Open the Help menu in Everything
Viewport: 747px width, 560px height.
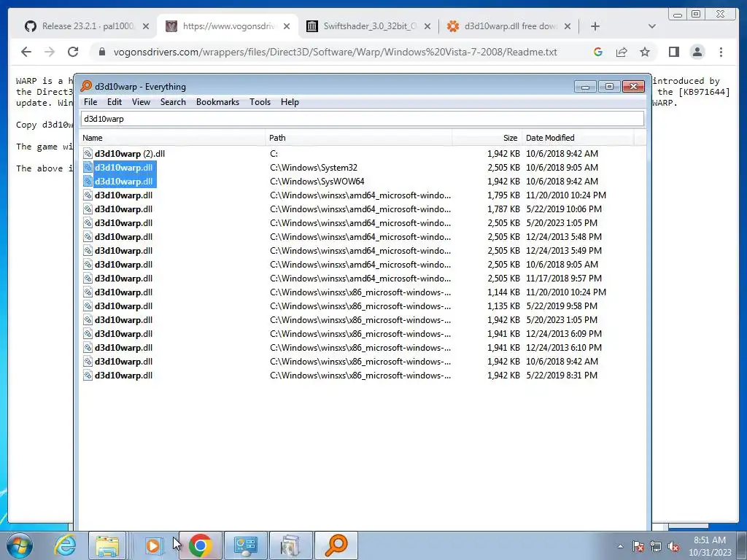[290, 102]
